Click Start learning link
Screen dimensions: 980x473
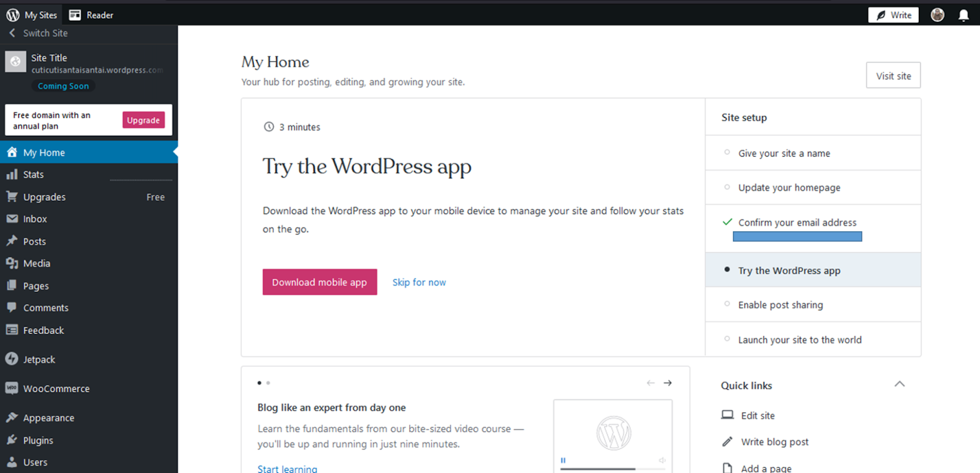[x=287, y=469]
